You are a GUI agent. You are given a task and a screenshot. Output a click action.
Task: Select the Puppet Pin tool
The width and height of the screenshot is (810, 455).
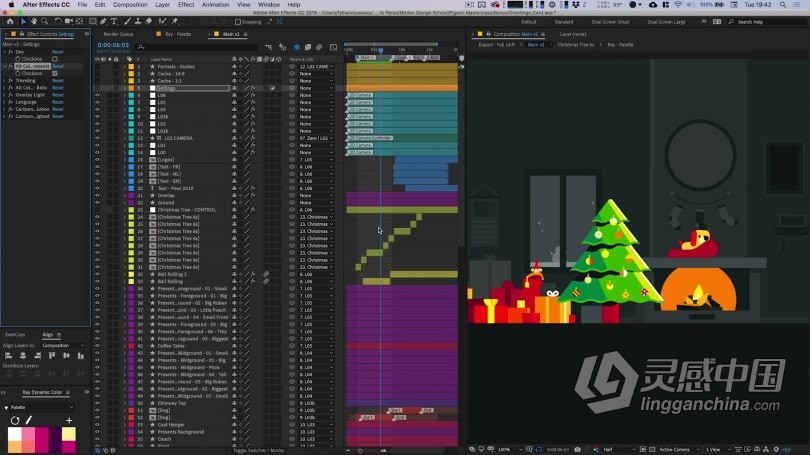point(175,22)
